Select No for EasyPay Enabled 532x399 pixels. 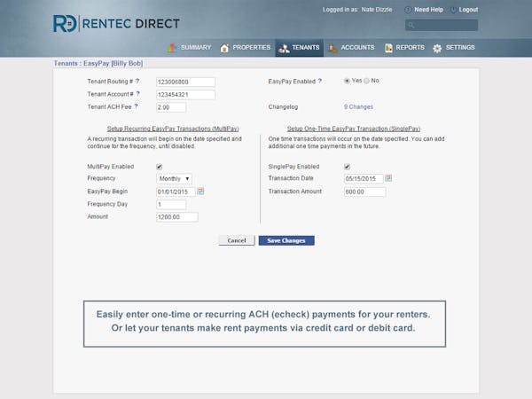tap(366, 81)
